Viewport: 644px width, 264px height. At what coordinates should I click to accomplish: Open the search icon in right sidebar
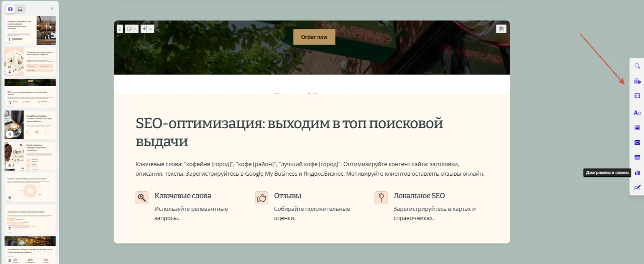(x=637, y=66)
